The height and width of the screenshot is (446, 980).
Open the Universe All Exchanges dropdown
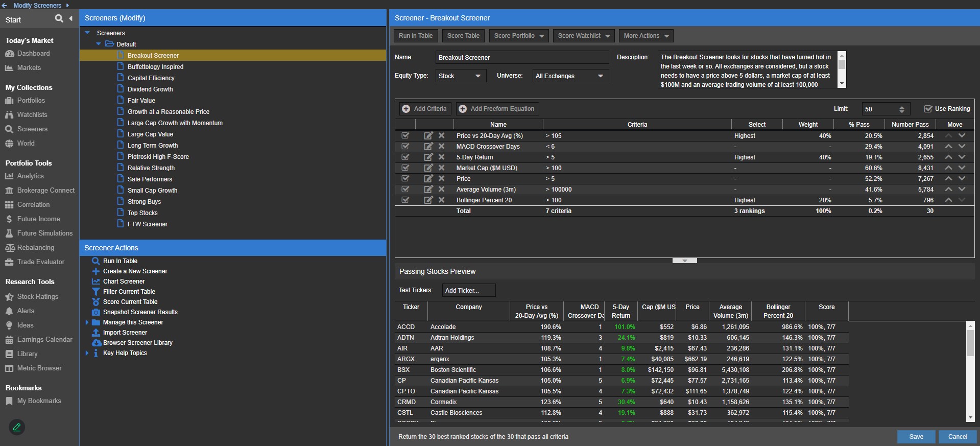tap(570, 76)
